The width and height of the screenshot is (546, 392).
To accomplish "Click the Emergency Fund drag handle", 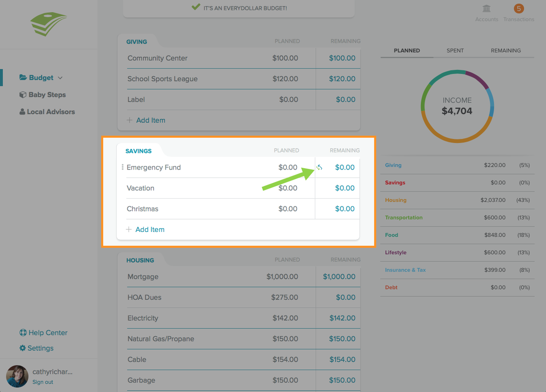I will click(x=122, y=167).
